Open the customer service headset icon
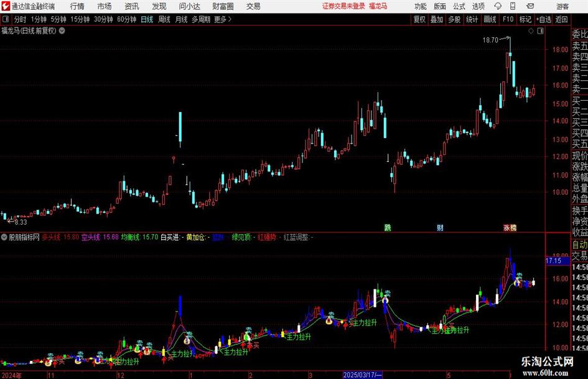Viewport: 588px width, 379px height. pos(498,6)
